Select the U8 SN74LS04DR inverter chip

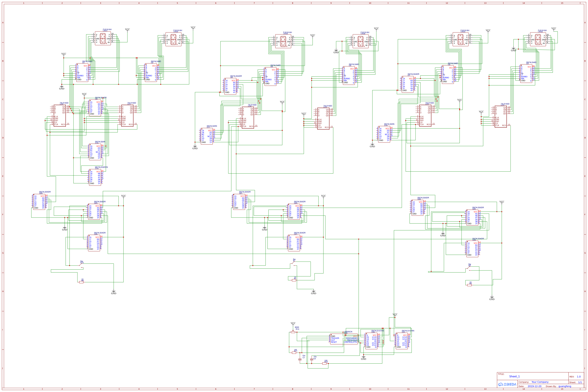(x=230, y=86)
